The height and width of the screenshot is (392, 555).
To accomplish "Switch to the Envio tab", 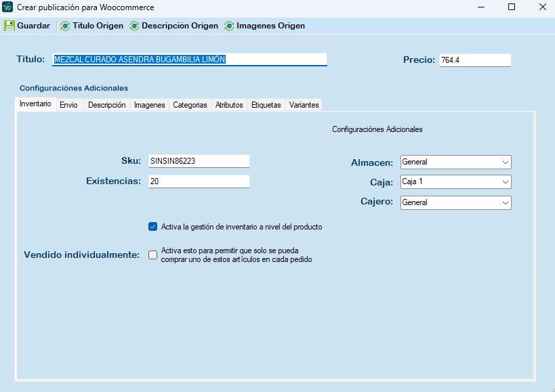I will pos(68,105).
